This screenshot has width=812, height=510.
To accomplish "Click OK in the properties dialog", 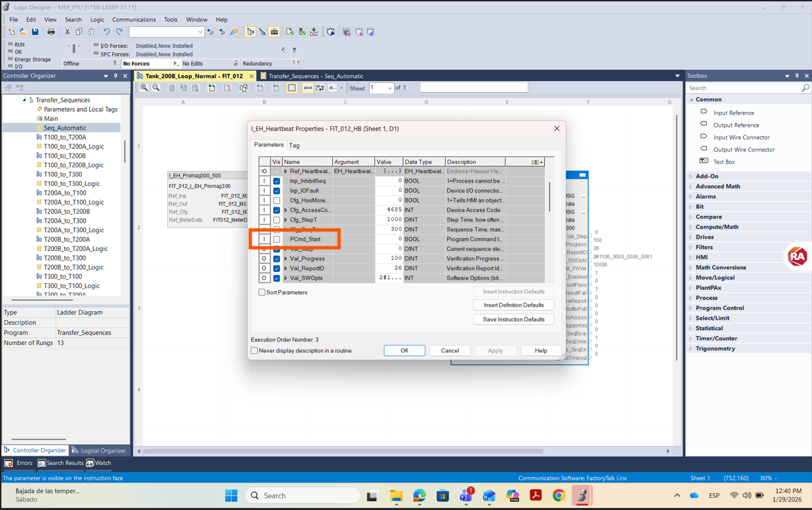I will click(x=405, y=351).
